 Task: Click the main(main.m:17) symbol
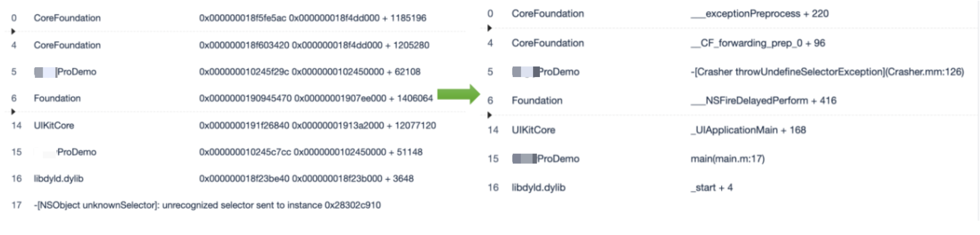point(727,158)
